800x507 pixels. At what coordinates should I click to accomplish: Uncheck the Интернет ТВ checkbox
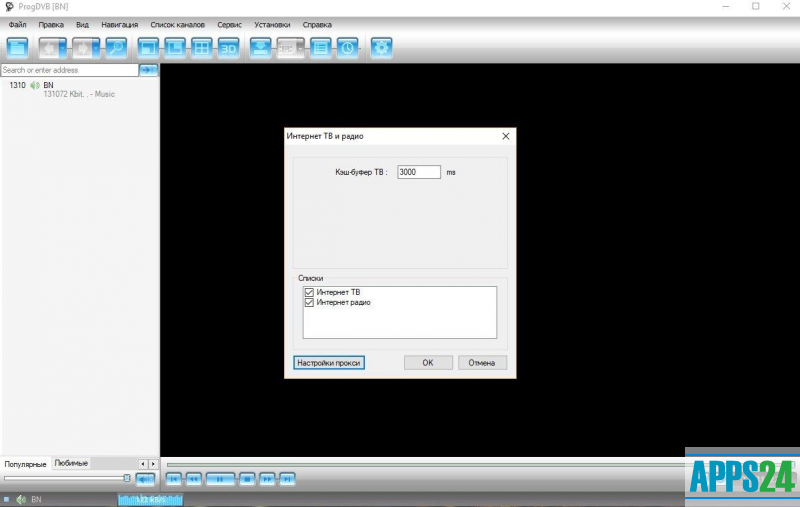(309, 292)
